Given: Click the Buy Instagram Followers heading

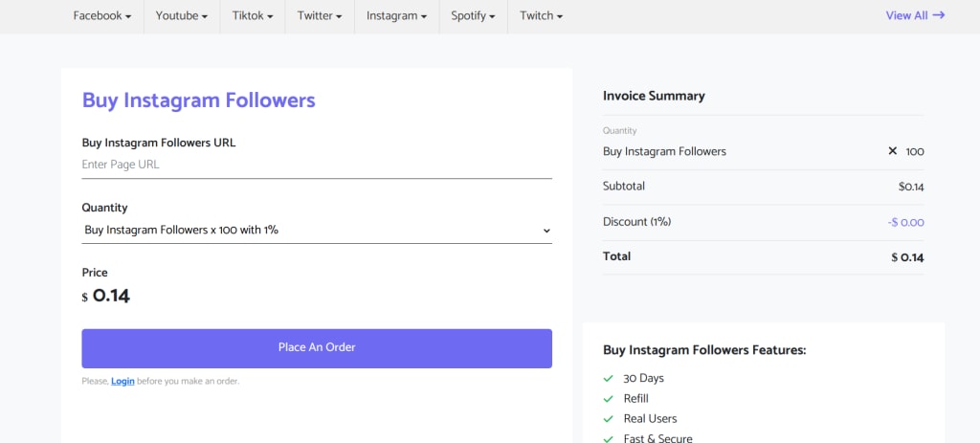Looking at the screenshot, I should (198, 100).
